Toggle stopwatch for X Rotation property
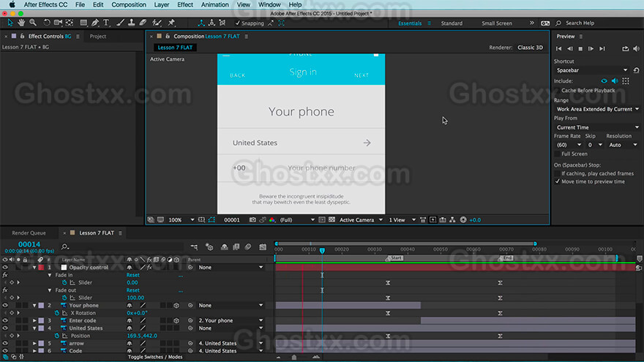The height and width of the screenshot is (362, 644). [x=57, y=313]
